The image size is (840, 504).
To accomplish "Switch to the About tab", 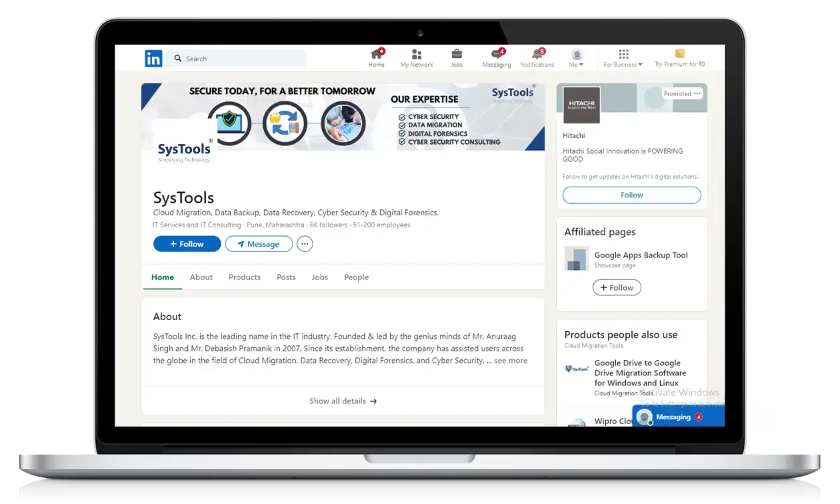I will click(x=201, y=277).
